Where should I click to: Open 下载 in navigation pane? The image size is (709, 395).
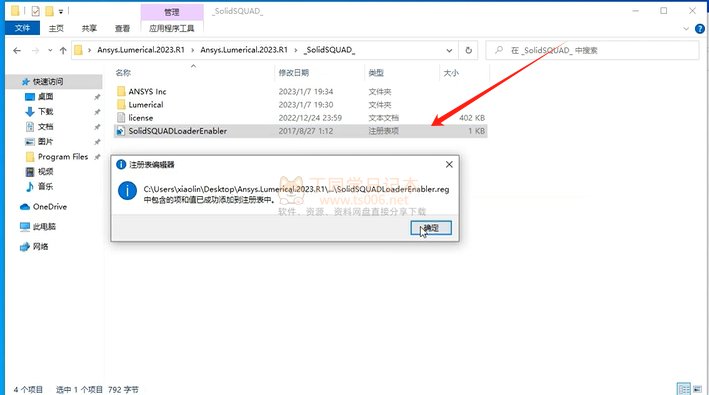45,111
